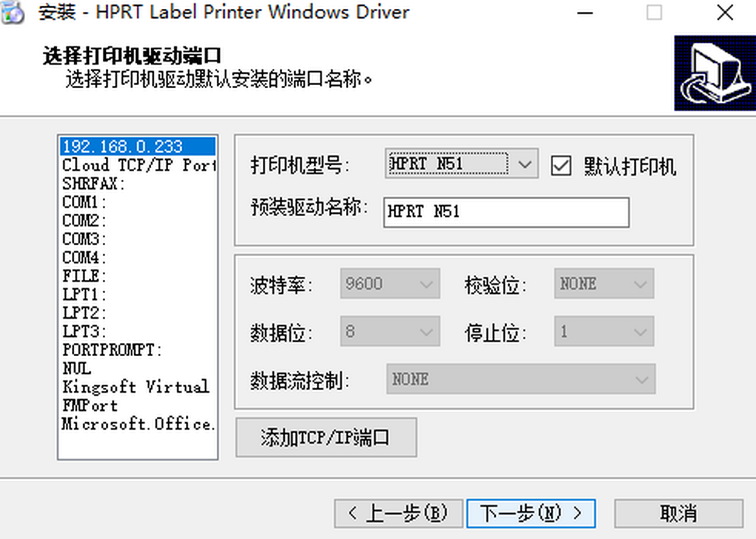Choose LPT2: port
The width and height of the screenshot is (756, 539).
tap(137, 313)
